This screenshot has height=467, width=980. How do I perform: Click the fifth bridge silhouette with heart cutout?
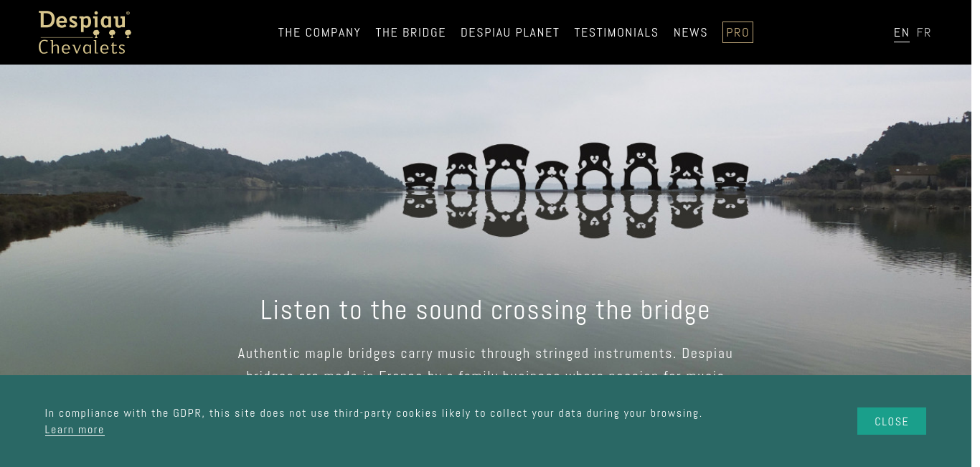pyautogui.click(x=594, y=167)
